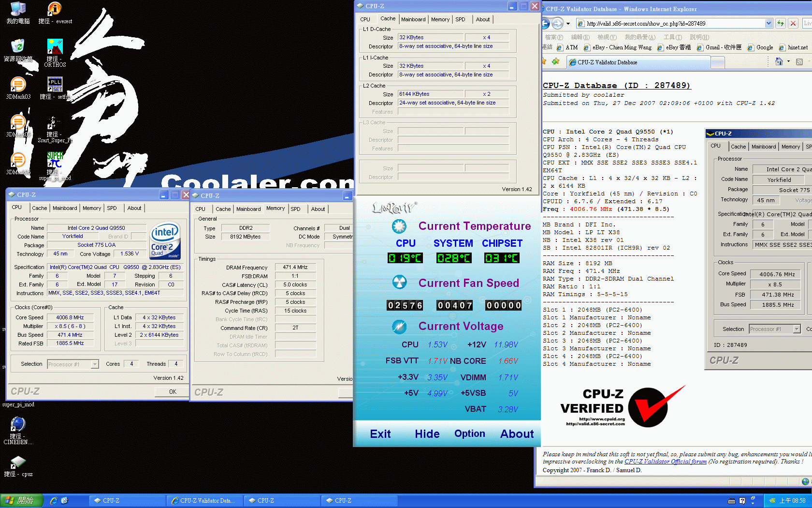Open the empty new tab button
This screenshot has width=812, height=508.
coord(718,62)
